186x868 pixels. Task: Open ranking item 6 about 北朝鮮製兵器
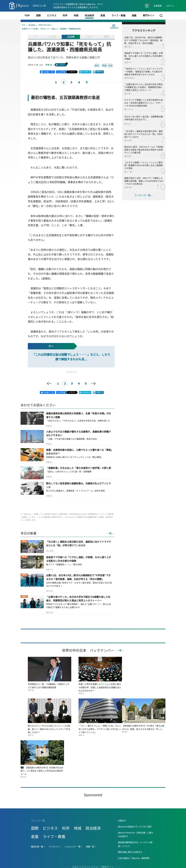pyautogui.click(x=143, y=120)
